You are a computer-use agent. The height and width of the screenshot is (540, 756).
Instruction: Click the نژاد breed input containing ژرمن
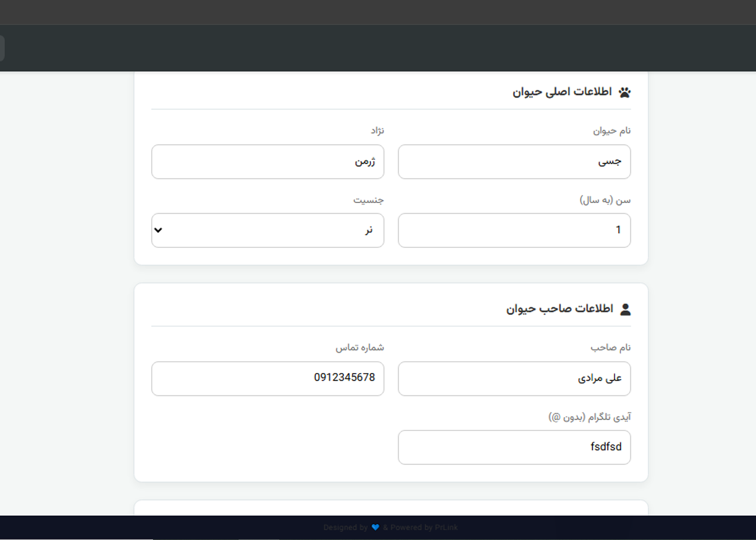click(x=268, y=161)
